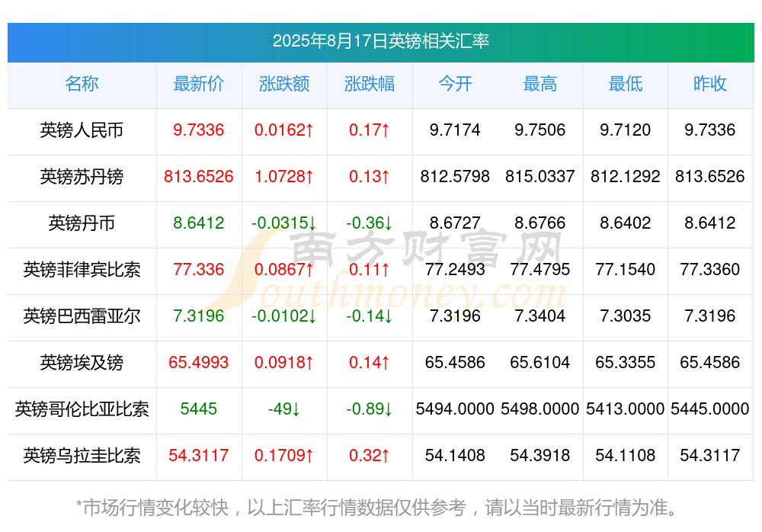Click the low value 65.3355
Viewport: 762px width, 532px height.
pyautogui.click(x=626, y=362)
